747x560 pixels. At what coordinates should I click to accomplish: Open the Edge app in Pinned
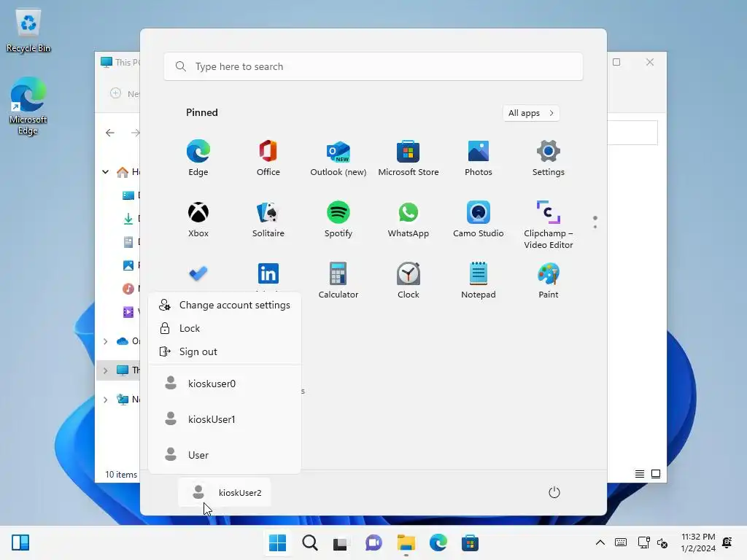click(x=198, y=158)
